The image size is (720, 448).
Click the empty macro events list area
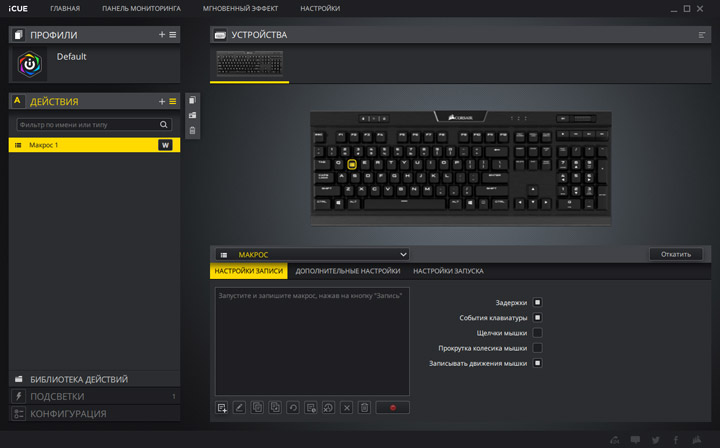click(x=312, y=342)
